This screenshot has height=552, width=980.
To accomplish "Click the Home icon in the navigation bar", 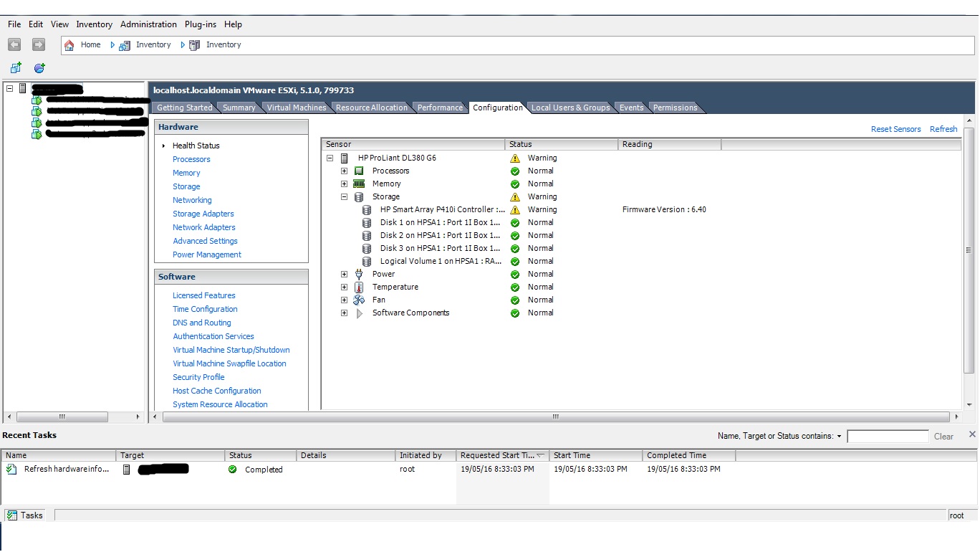I will tap(69, 44).
